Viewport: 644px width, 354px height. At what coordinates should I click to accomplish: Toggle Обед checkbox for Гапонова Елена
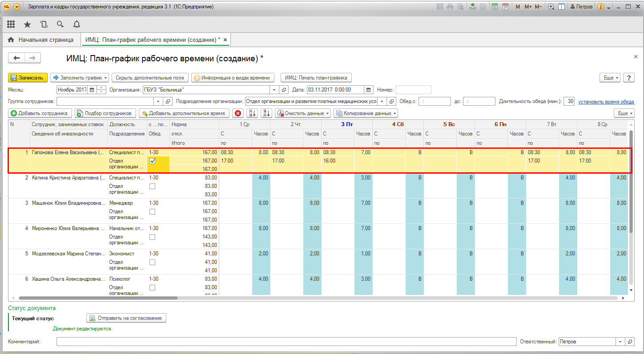[x=153, y=161]
